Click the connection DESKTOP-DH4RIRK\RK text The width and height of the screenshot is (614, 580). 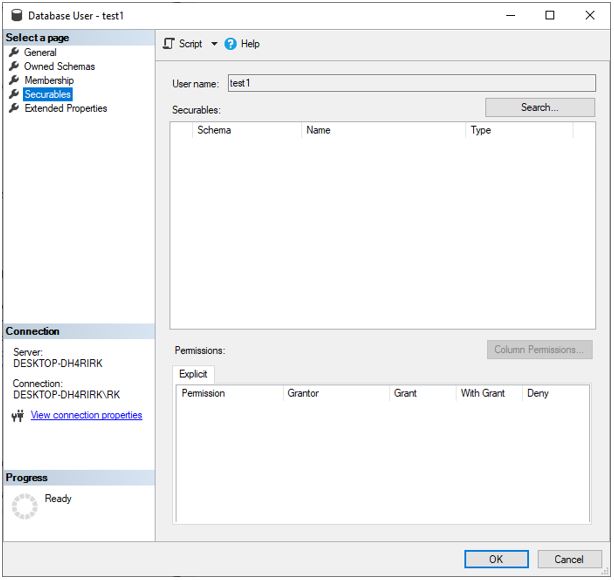pos(67,395)
